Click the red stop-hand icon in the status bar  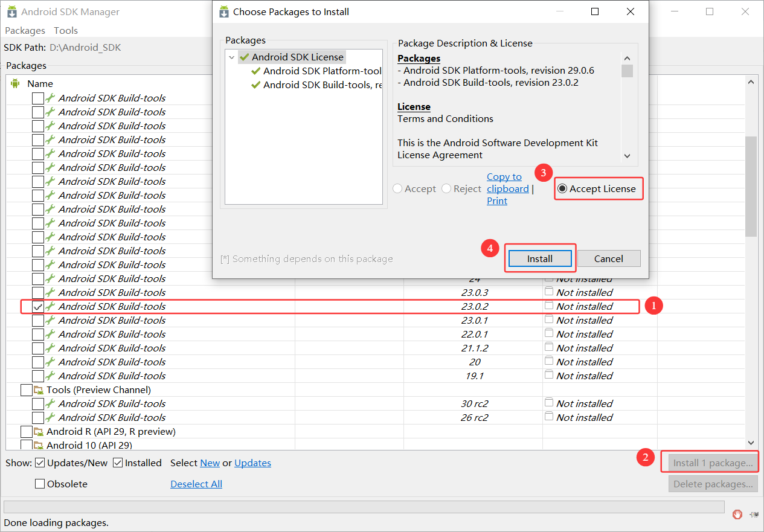(737, 514)
